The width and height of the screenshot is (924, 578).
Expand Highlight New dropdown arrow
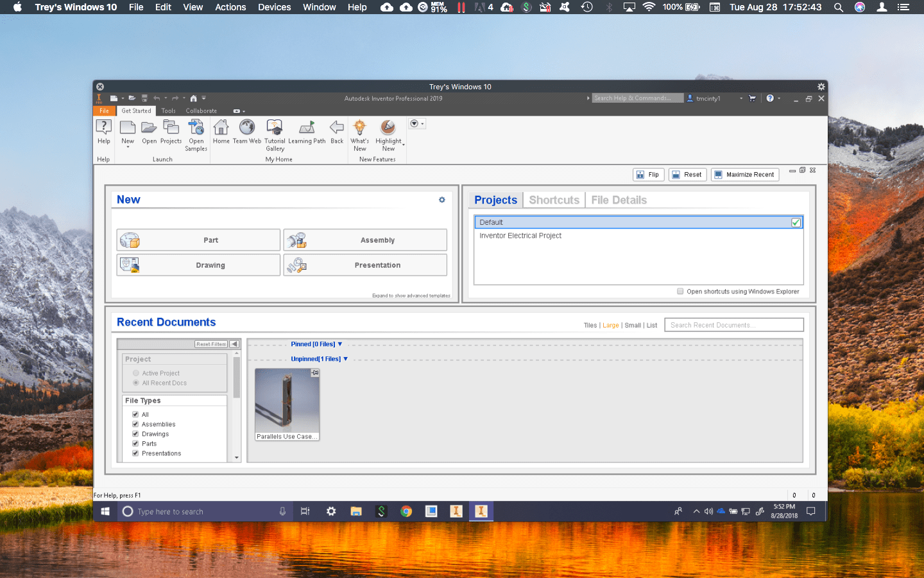403,145
